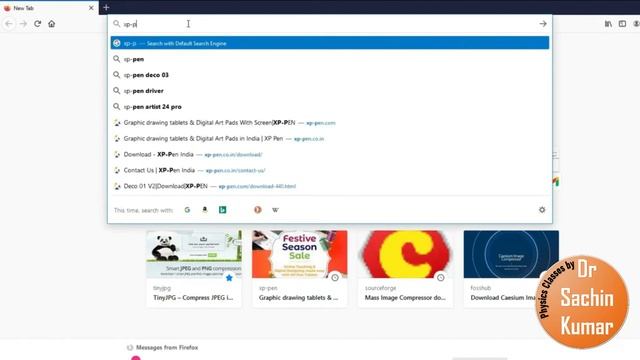
Task: Click the 'Graphic drawing tablets & ...' tile title
Action: pos(298,298)
